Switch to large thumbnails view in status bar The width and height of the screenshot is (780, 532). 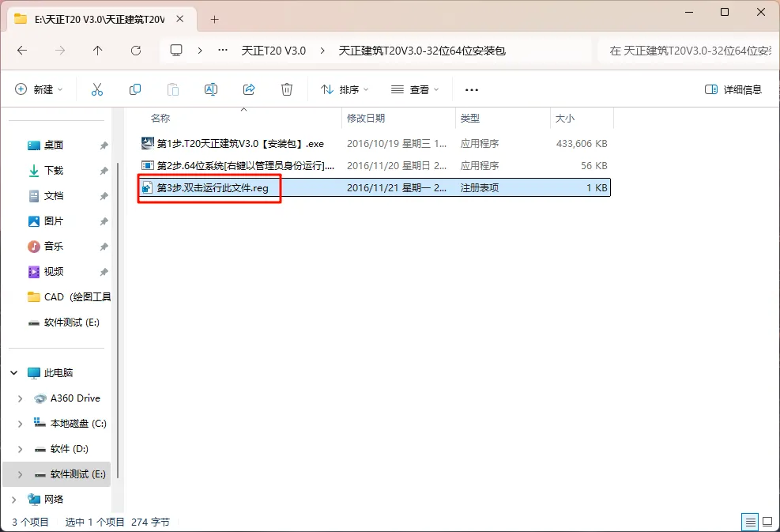tap(767, 522)
